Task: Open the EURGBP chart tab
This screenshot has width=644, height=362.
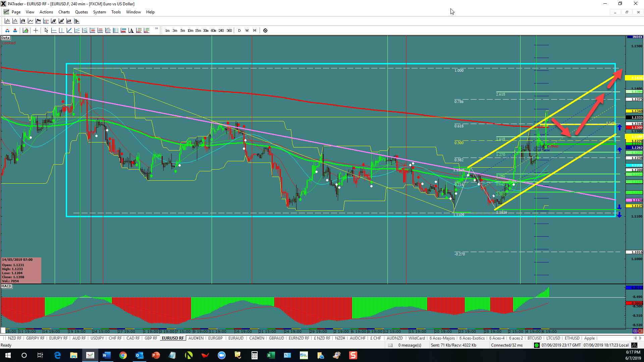Action: click(x=215, y=338)
